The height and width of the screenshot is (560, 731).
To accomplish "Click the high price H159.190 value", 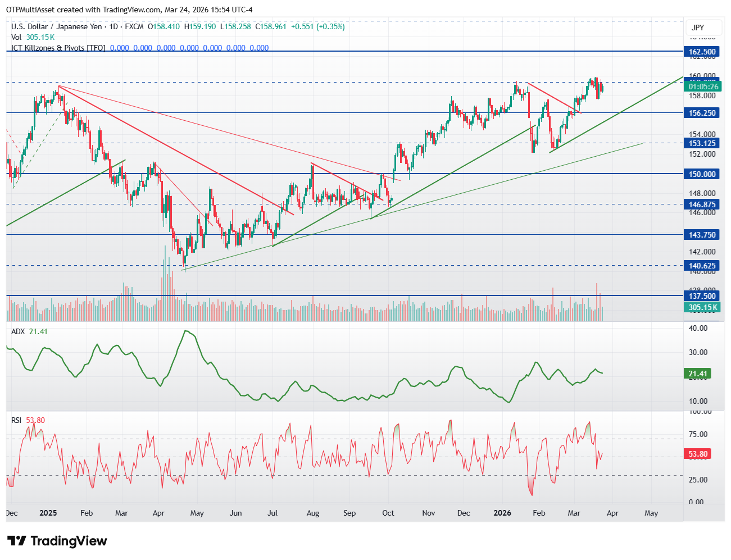I will (200, 26).
